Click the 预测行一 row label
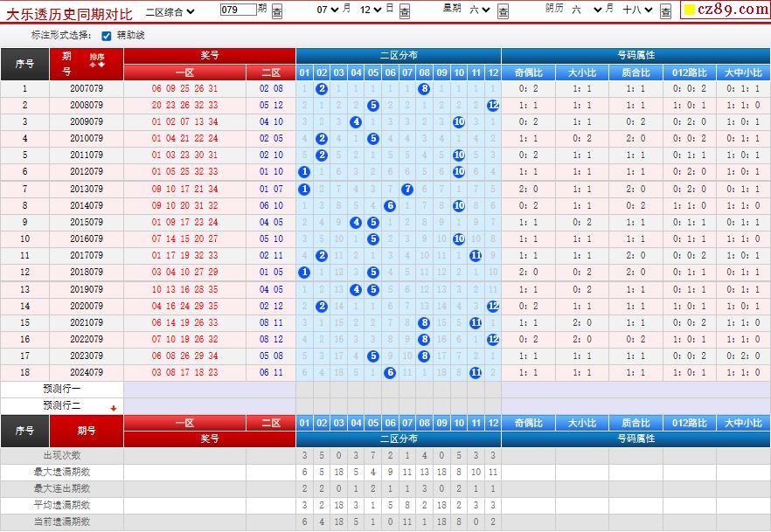Screen dimensions: 771x532 62,389
